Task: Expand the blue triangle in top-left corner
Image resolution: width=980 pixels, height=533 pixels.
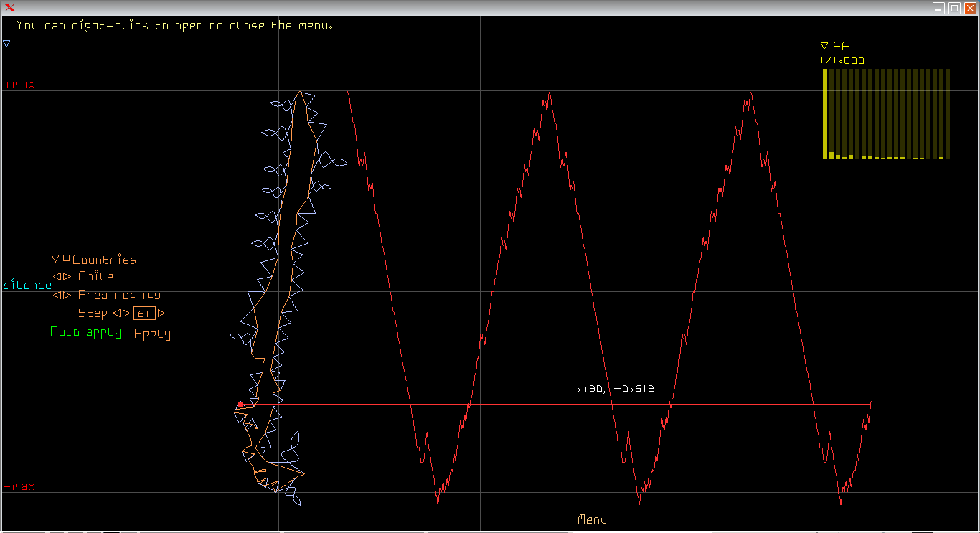Action: coord(6,44)
